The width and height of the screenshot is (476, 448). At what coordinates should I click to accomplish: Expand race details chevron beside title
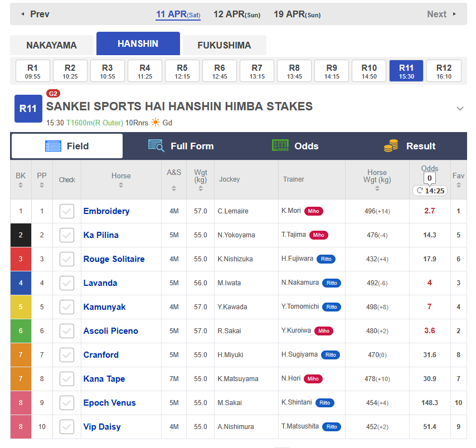(x=460, y=108)
